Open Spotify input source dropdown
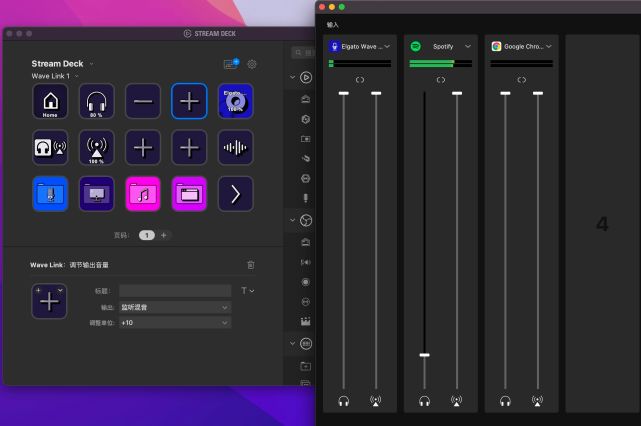The image size is (641, 426). [468, 46]
